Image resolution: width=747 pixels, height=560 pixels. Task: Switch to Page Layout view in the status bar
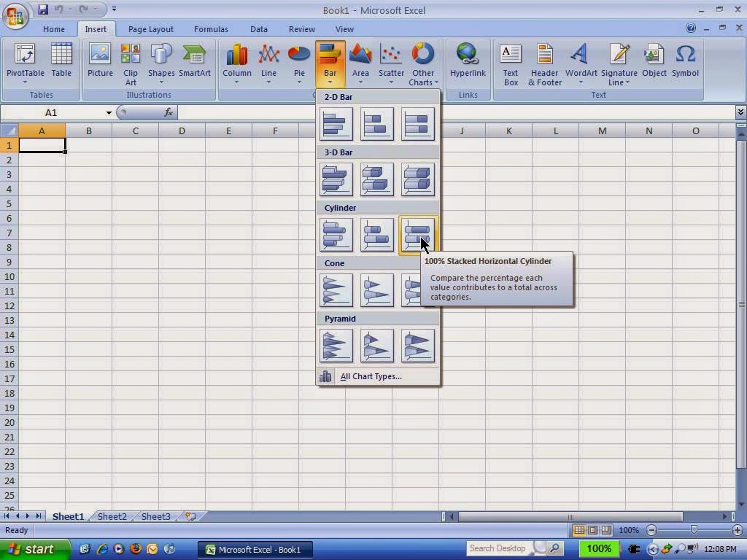tap(592, 530)
